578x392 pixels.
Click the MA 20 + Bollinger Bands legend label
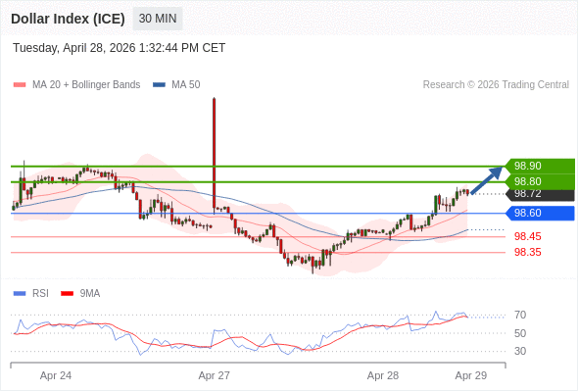pyautogui.click(x=86, y=85)
